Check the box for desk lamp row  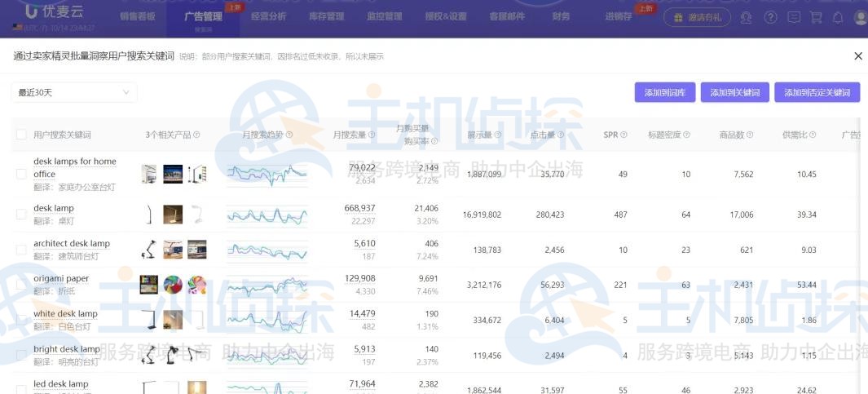coord(21,215)
